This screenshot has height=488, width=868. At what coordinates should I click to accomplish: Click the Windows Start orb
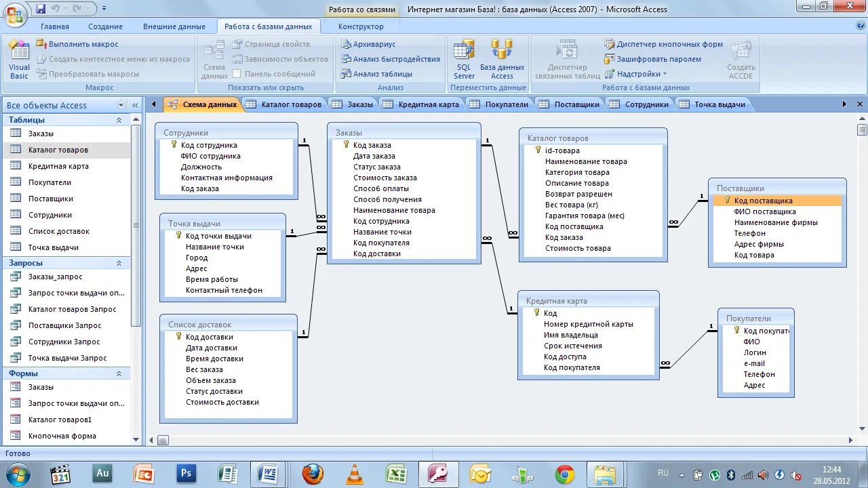[x=18, y=474]
